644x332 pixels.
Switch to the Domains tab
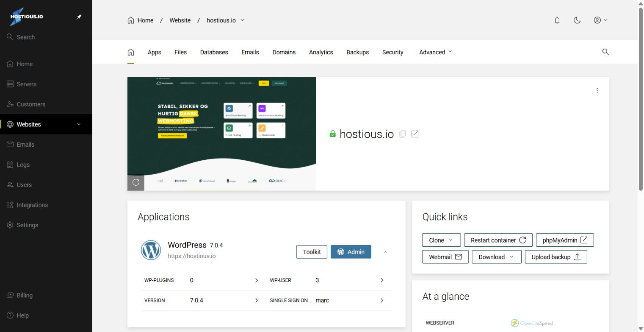coord(284,52)
